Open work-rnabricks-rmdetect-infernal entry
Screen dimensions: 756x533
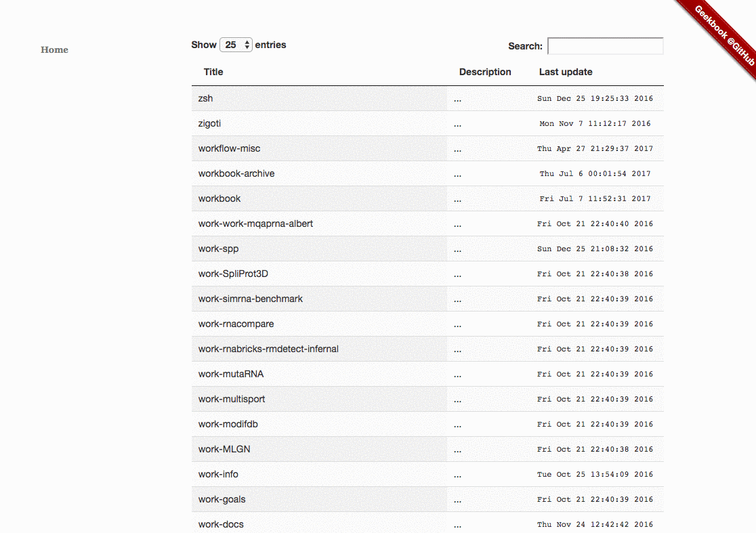tap(268, 349)
